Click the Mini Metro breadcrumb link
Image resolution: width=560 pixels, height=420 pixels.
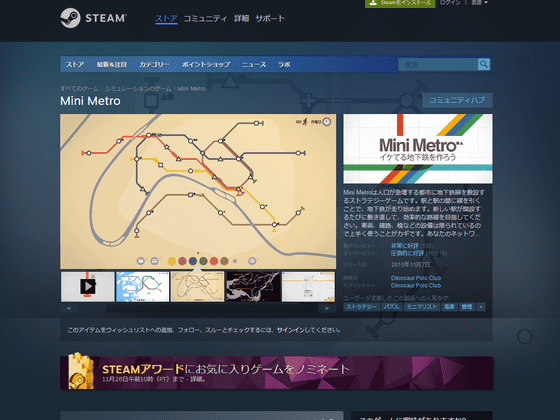click(191, 89)
